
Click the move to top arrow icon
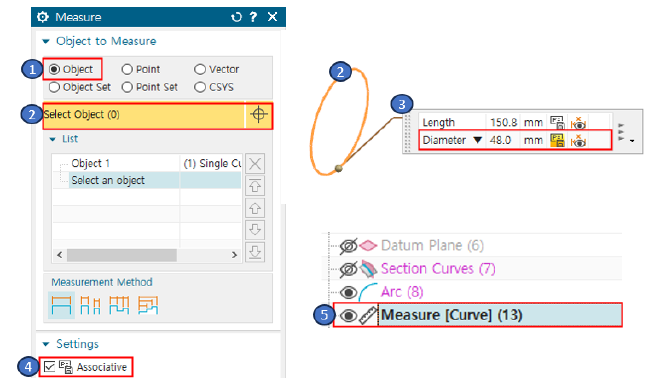[255, 186]
